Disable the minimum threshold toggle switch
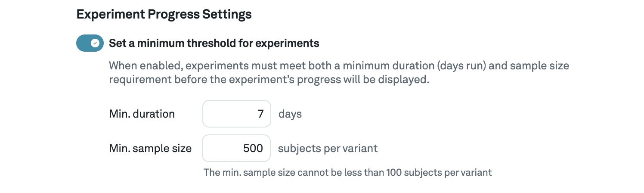 coord(90,43)
